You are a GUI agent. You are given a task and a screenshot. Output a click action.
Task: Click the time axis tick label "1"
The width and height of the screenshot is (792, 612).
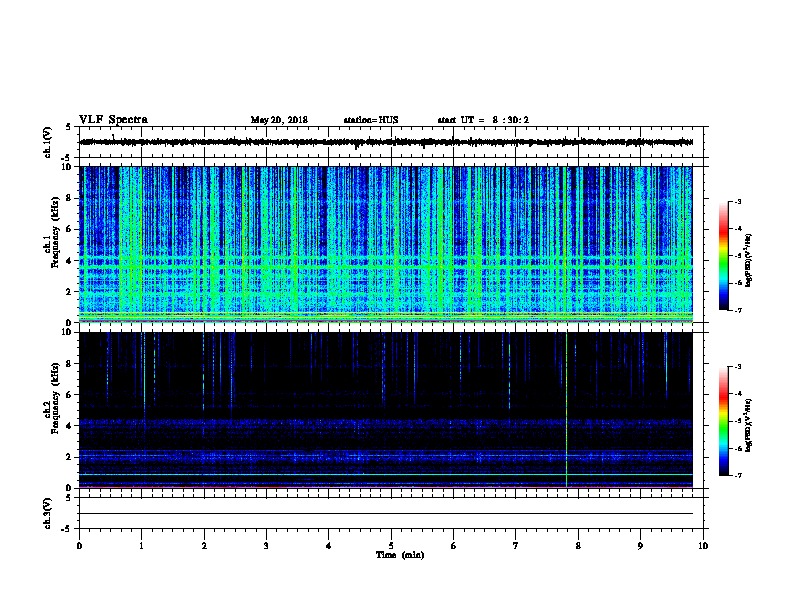[141, 546]
